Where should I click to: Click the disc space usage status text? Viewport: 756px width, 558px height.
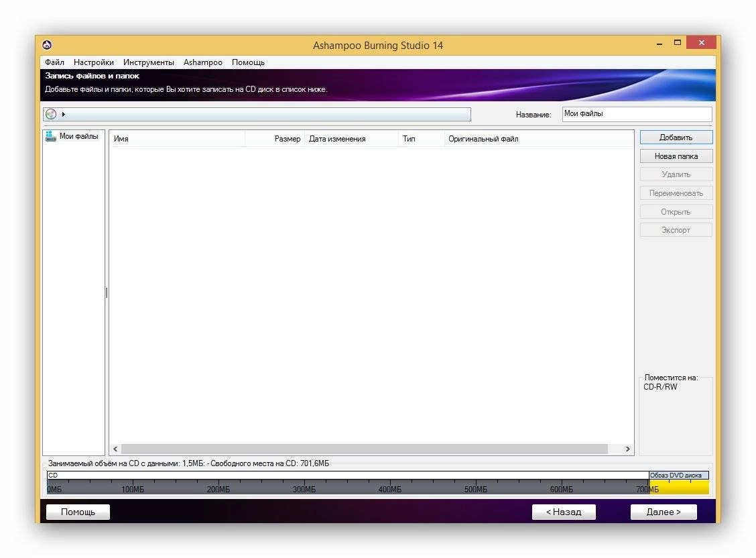pos(188,463)
